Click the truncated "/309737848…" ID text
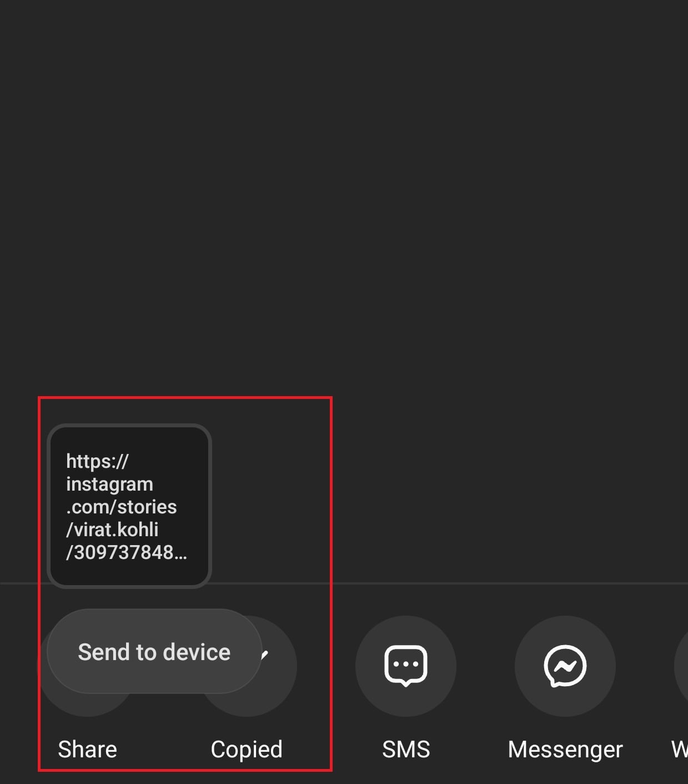The image size is (688, 784). click(127, 552)
